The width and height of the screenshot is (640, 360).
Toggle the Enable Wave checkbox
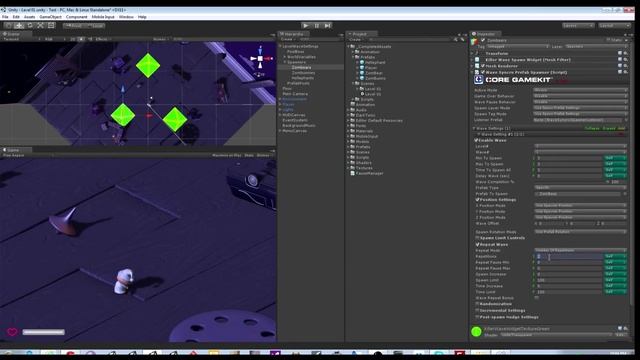[x=476, y=140]
